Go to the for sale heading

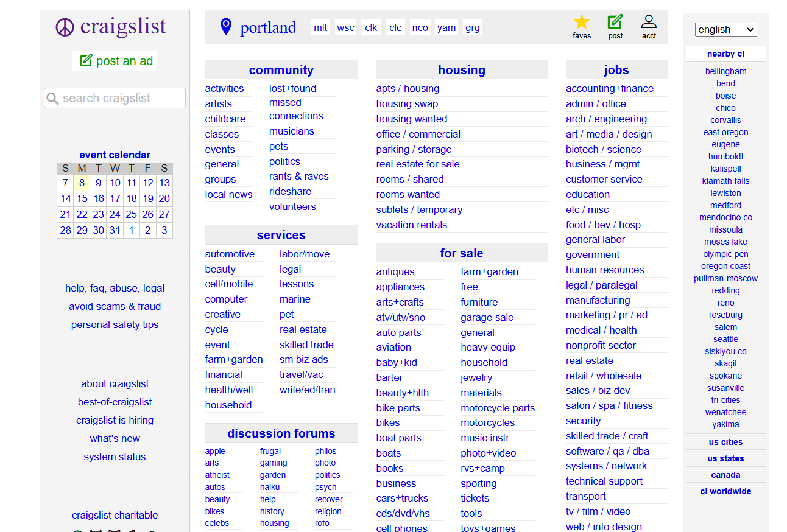tap(462, 253)
